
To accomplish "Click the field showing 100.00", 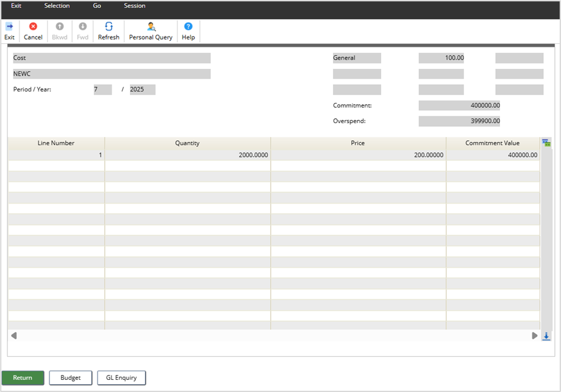I will pos(441,58).
